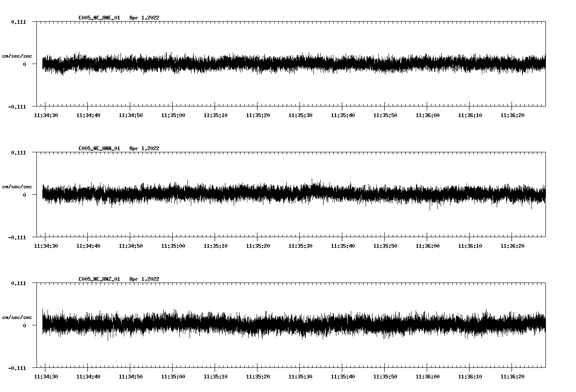Click the C005_NC_HNZ_01 channel title

[99, 279]
